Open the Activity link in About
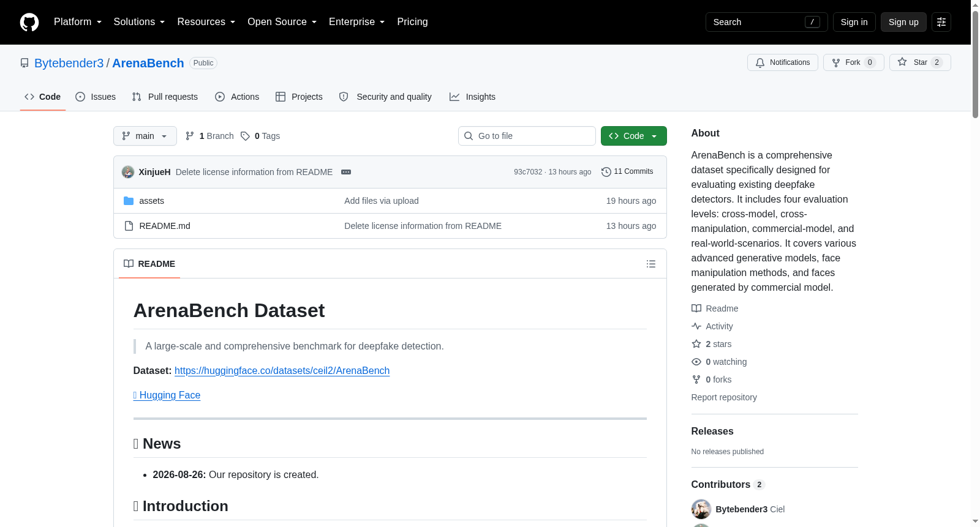 click(712, 326)
